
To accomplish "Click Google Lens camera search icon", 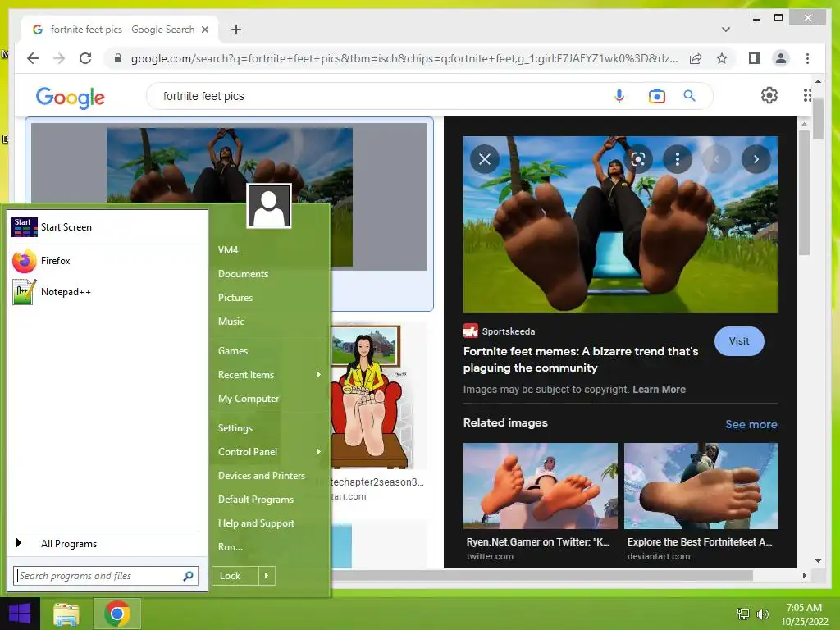I will coord(657,96).
